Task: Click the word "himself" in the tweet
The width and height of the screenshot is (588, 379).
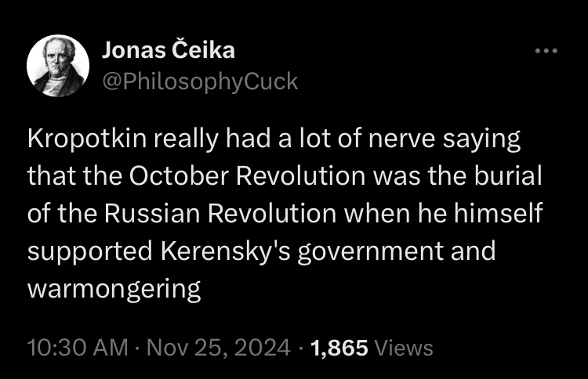Action: point(499,213)
